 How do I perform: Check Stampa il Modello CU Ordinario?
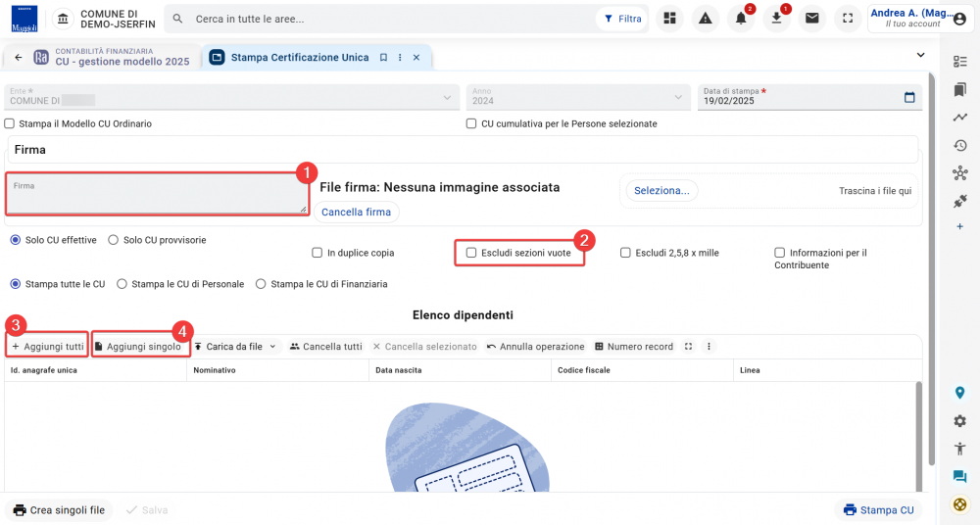[x=10, y=123]
